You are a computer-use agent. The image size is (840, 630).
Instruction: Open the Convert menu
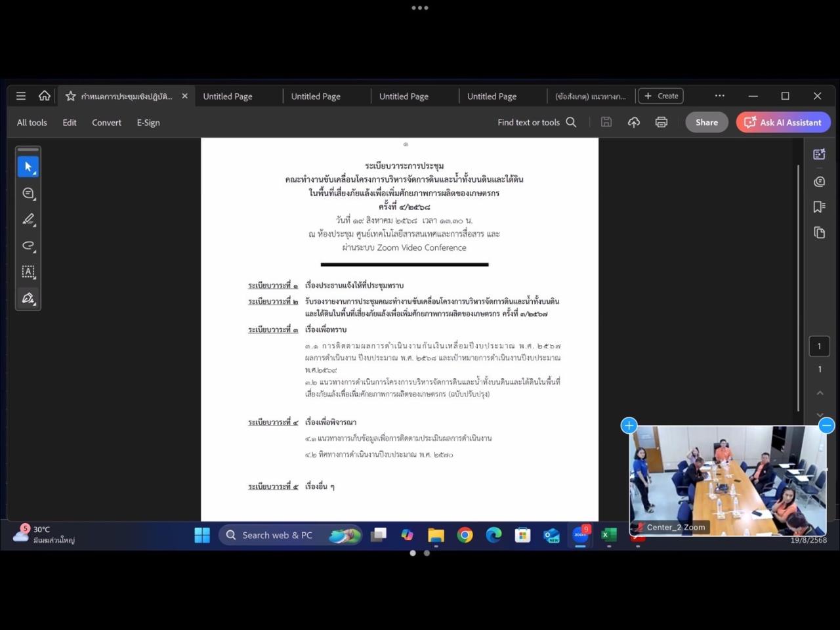[106, 123]
